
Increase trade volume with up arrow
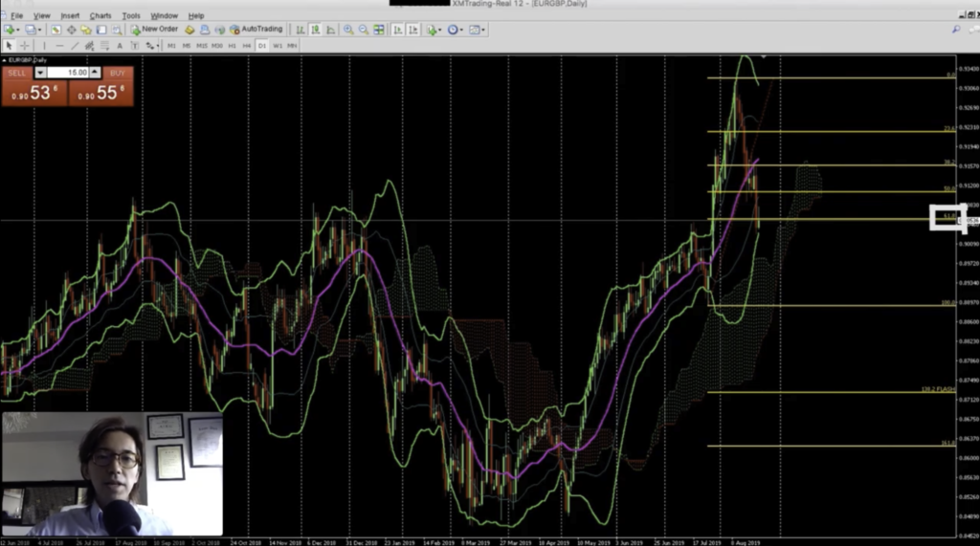95,73
